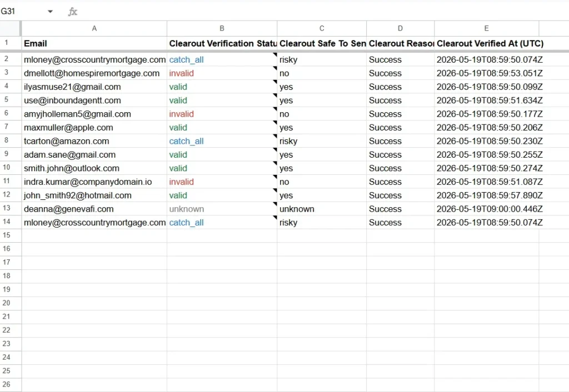This screenshot has width=569, height=392.
Task: Select row 20 header
Action: point(11,303)
